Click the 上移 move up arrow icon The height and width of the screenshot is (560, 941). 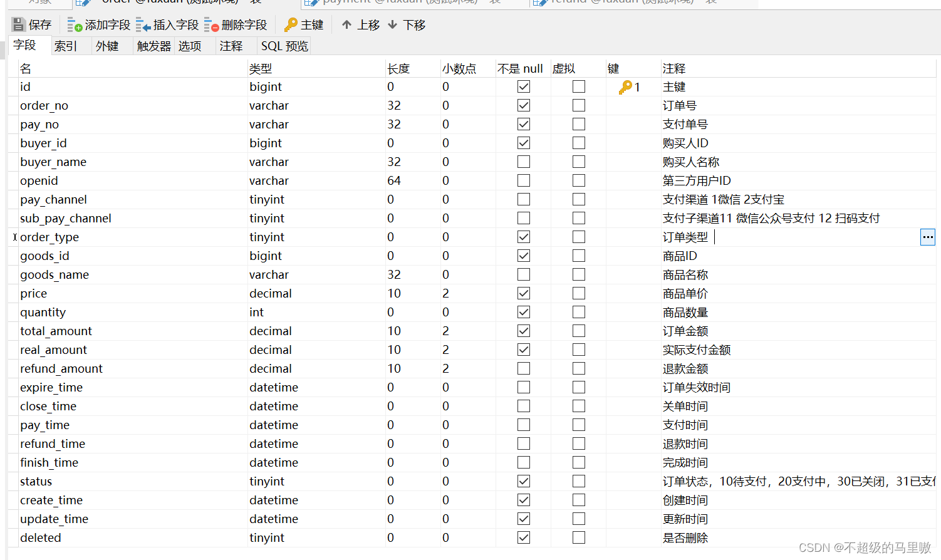click(346, 24)
